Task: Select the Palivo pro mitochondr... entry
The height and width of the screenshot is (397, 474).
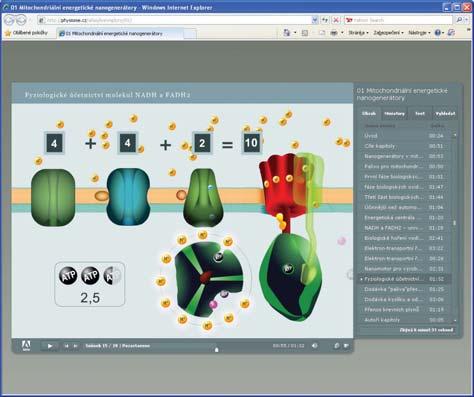Action: pyautogui.click(x=405, y=166)
